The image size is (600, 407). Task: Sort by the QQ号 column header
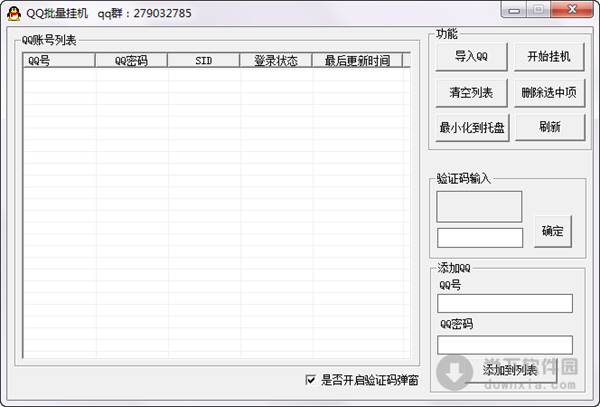[59, 60]
